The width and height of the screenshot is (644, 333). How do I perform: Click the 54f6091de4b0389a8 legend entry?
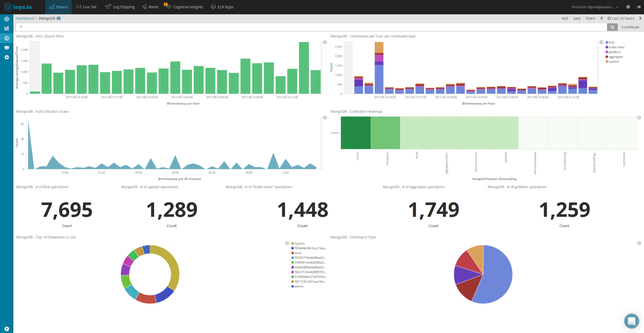tap(309, 263)
